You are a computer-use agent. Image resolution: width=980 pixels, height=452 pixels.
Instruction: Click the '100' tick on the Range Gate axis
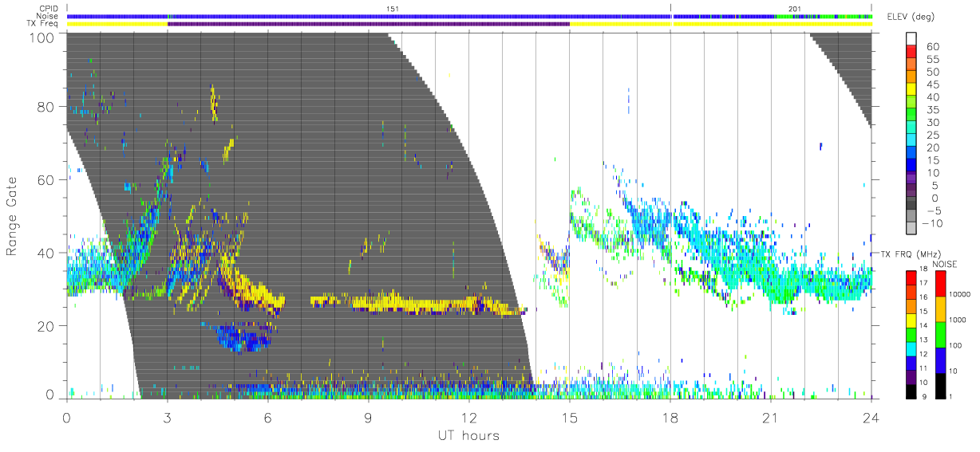41,37
